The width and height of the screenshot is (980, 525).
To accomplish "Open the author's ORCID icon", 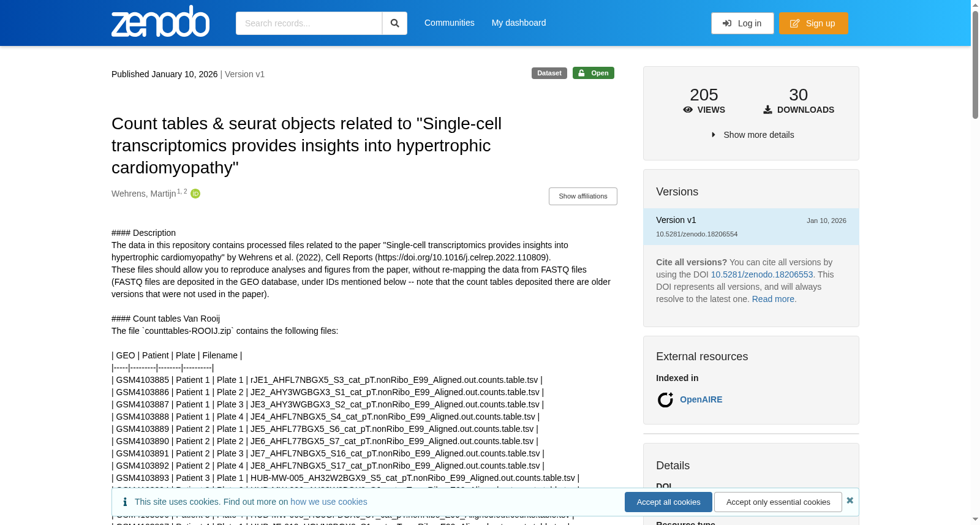I will (195, 194).
